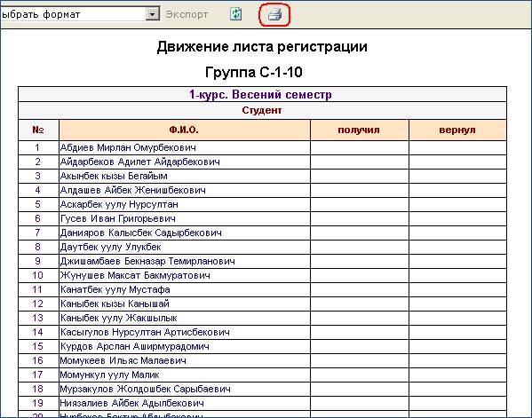This screenshot has width=532, height=418.
Task: Click получил cell for Айдарбеков Адилет
Action: pyautogui.click(x=360, y=162)
